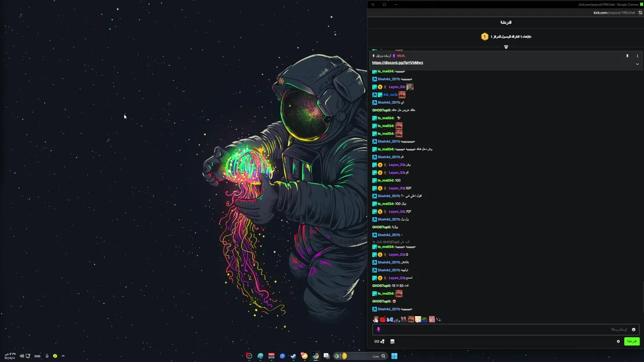The width and height of the screenshot is (644, 362).
Task: Open chat settings gear icon
Action: [618, 341]
